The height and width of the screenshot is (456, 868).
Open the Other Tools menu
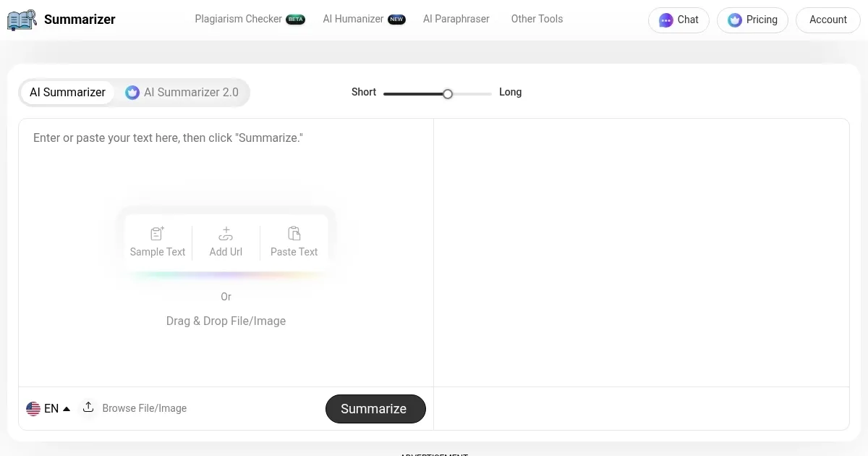click(x=537, y=19)
